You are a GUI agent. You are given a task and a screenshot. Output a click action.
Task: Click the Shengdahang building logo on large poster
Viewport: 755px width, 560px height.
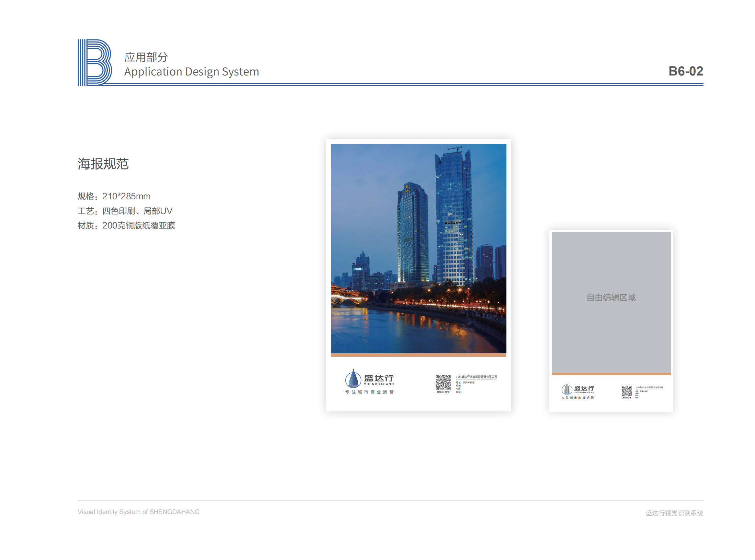pyautogui.click(x=353, y=379)
